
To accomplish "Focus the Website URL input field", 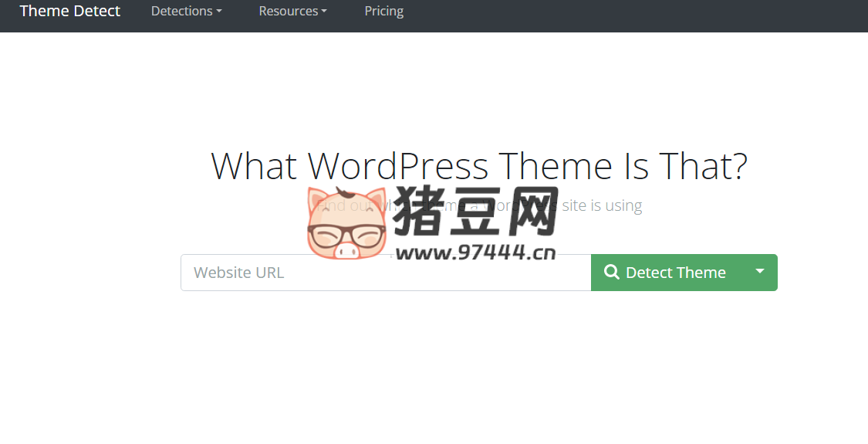I will tap(386, 273).
